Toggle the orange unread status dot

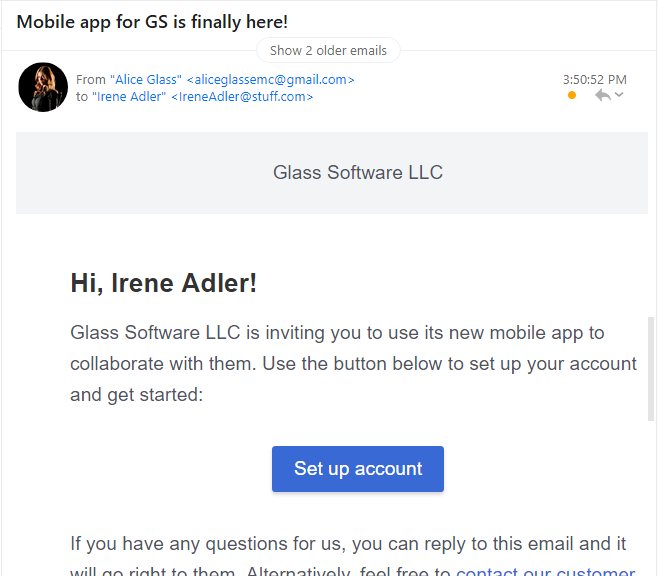pyautogui.click(x=572, y=95)
